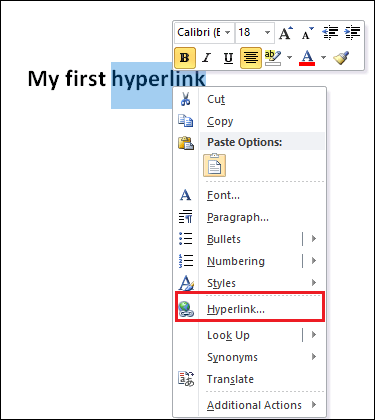Click the Grow Font icon

click(286, 33)
